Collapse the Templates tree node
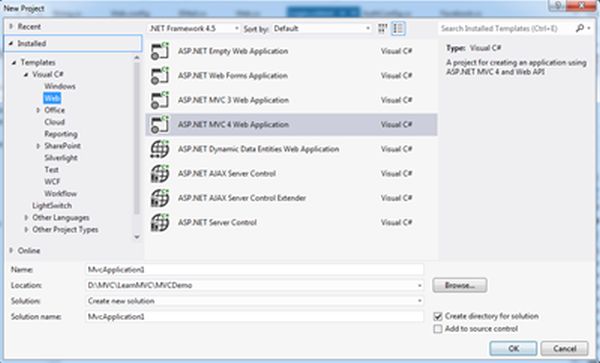This screenshot has width=600, height=363. (14, 62)
